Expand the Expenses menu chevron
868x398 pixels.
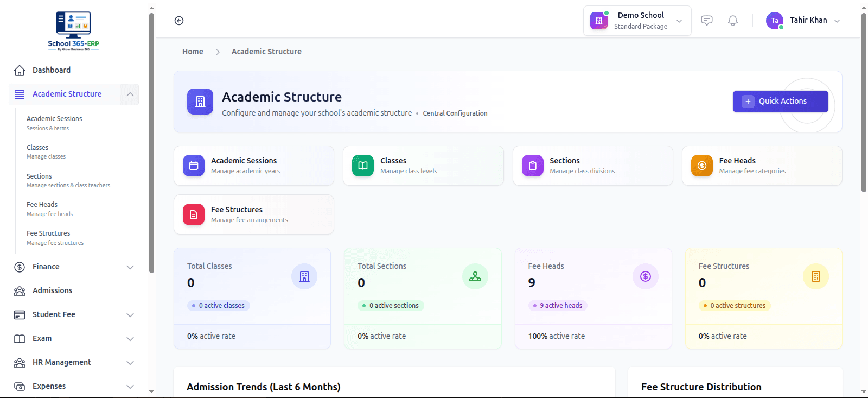click(x=130, y=387)
